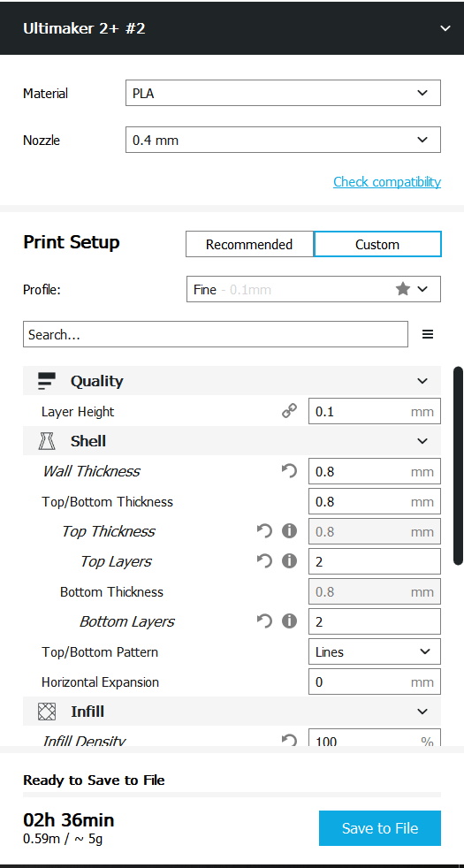Follow the Check compatibility link

(x=387, y=181)
